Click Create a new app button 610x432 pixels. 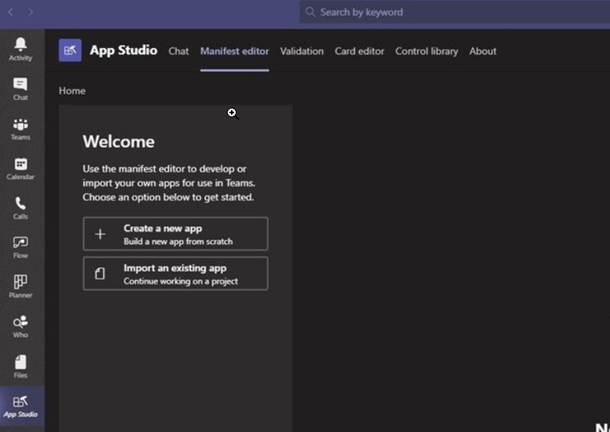coord(175,234)
